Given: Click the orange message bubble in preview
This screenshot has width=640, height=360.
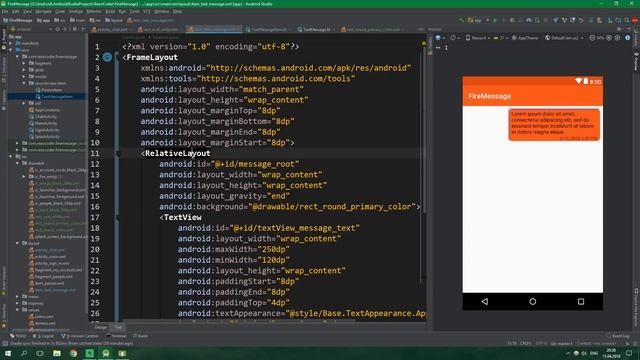Looking at the screenshot, I should click(554, 125).
